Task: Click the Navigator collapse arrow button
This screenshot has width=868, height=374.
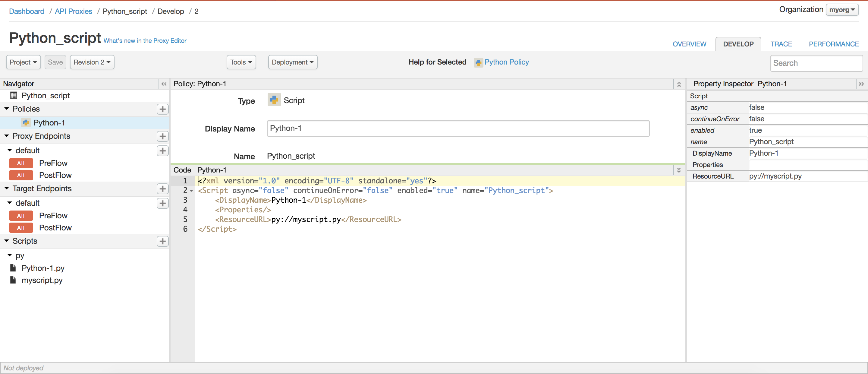Action: point(164,84)
